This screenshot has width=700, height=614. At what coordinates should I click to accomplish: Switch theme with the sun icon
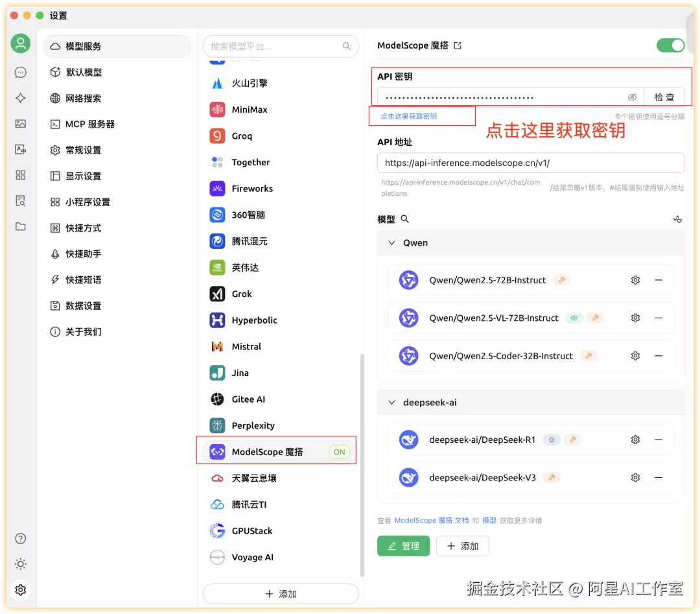21,564
